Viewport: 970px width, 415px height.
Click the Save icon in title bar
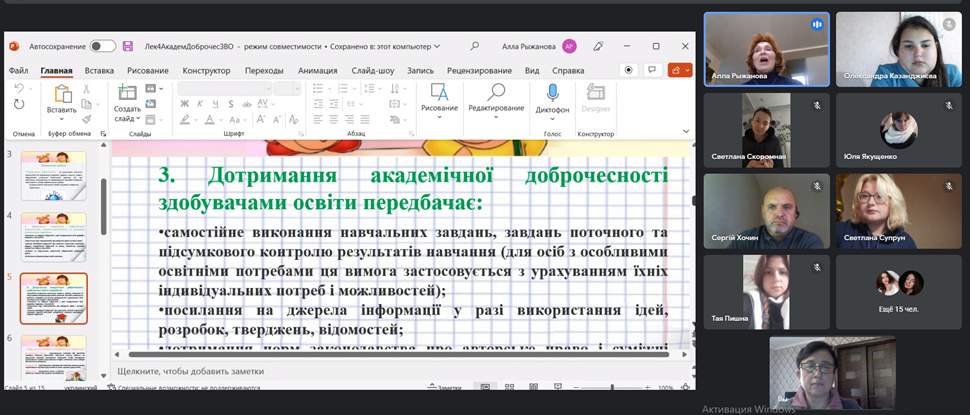tap(128, 46)
